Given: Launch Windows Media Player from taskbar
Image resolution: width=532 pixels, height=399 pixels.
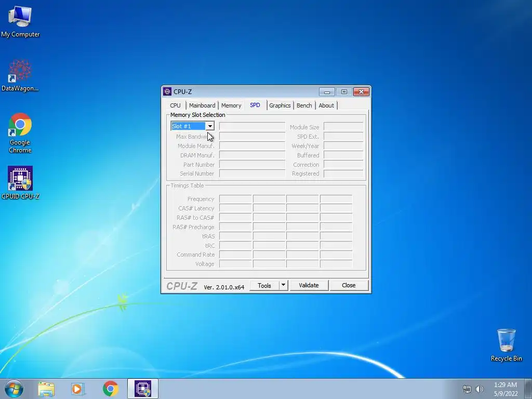Looking at the screenshot, I should [78, 389].
